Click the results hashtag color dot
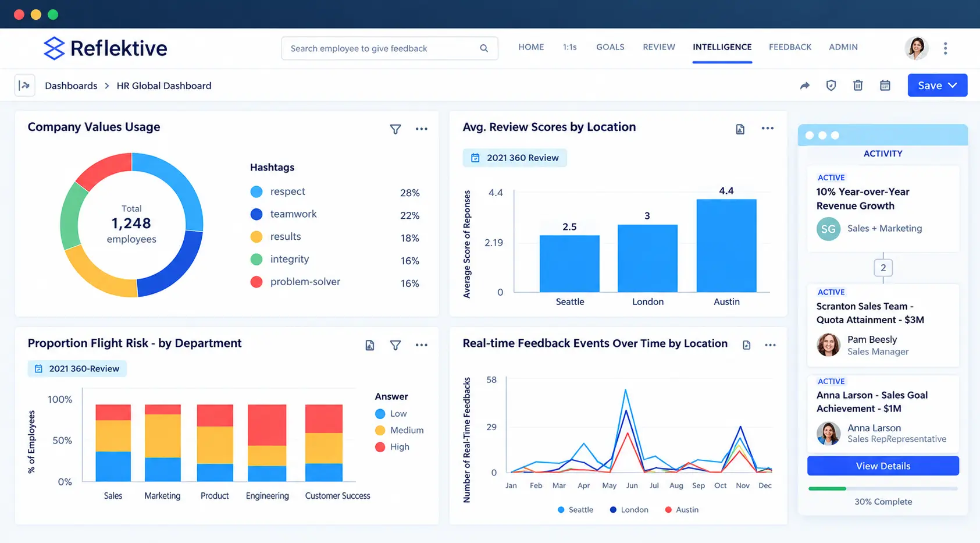This screenshot has height=543, width=980. (256, 237)
